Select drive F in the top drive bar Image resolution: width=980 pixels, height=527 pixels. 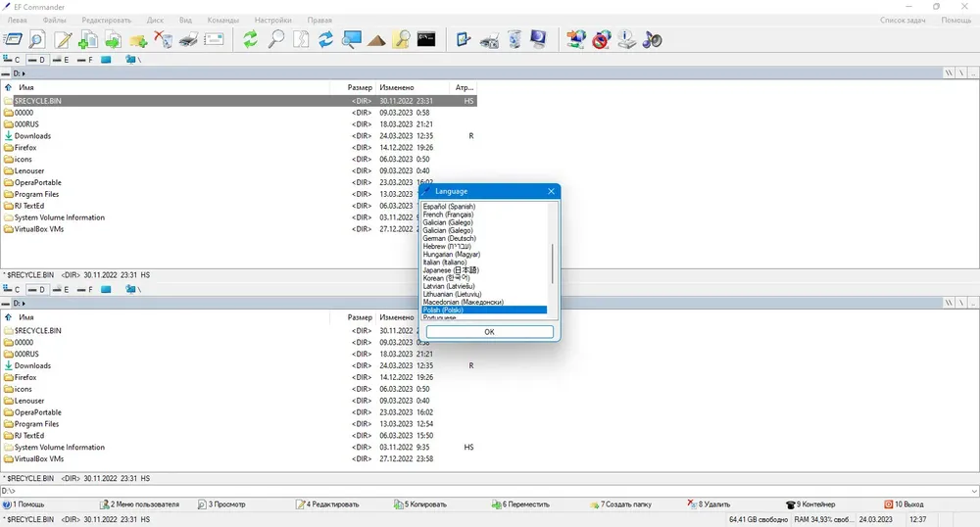pos(85,60)
